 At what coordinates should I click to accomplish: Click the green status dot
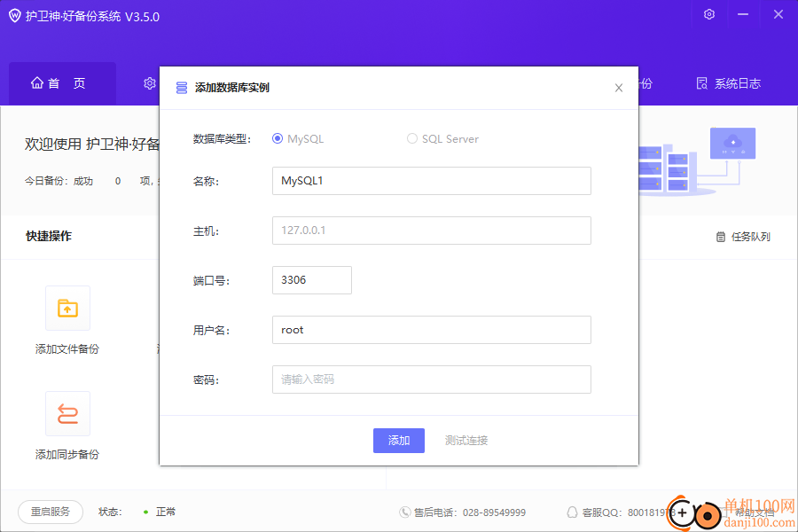coord(146,512)
